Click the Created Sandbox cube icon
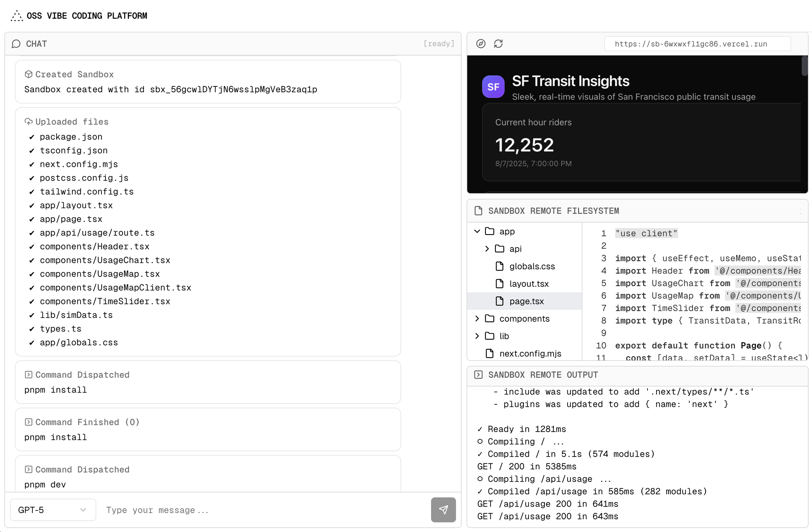 click(x=29, y=74)
